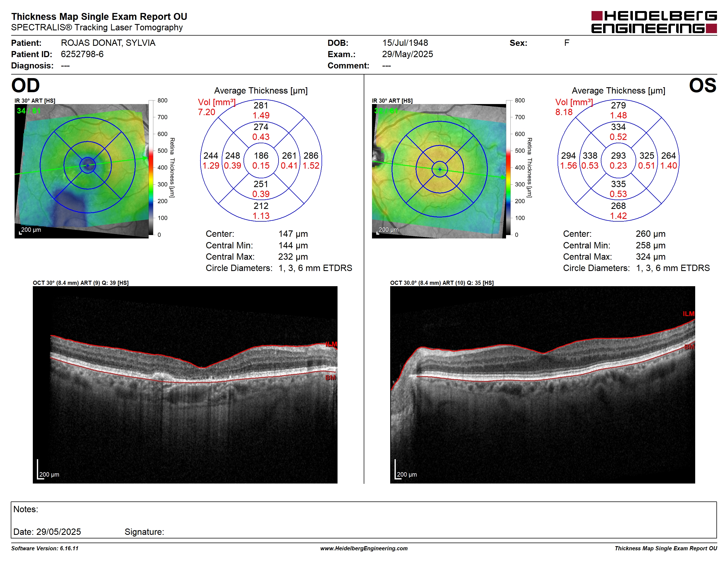Click OS inner right thickness 325

(647, 156)
